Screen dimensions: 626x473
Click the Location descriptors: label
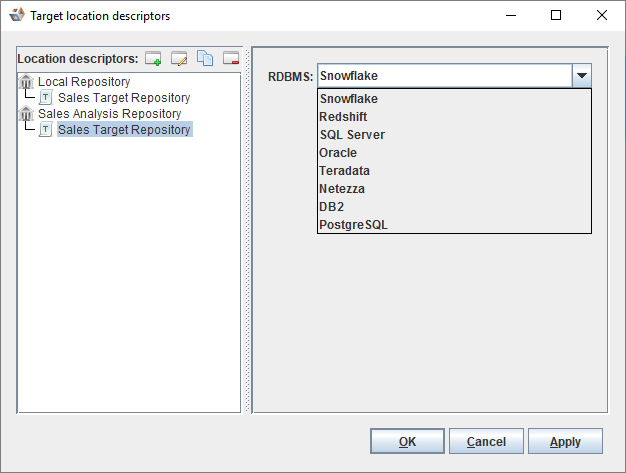coord(78,59)
